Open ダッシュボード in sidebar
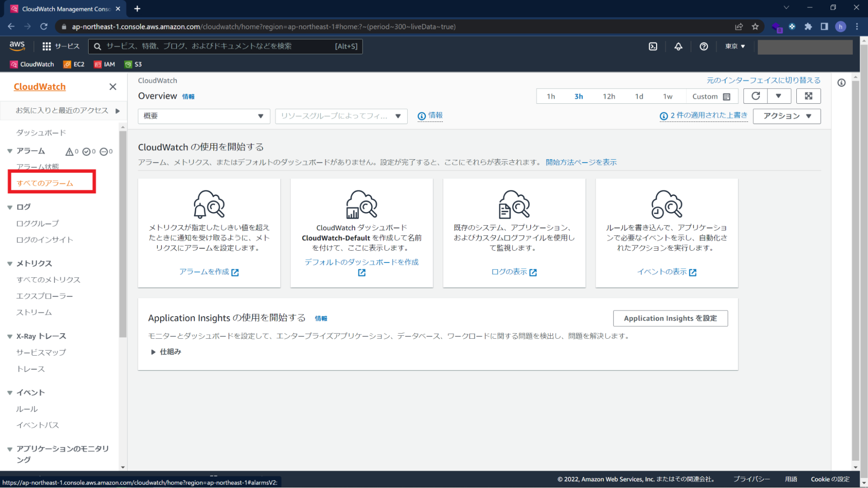868x488 pixels. pyautogui.click(x=41, y=133)
